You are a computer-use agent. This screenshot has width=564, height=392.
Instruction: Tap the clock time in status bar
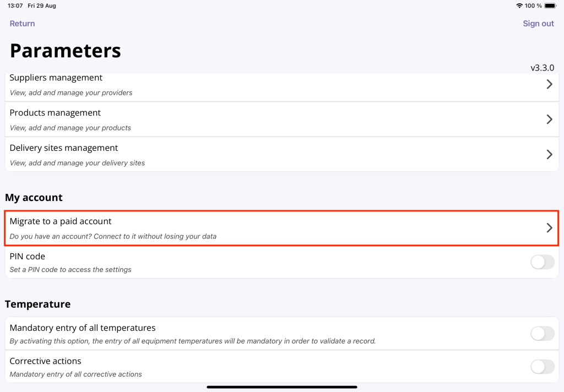tap(15, 6)
